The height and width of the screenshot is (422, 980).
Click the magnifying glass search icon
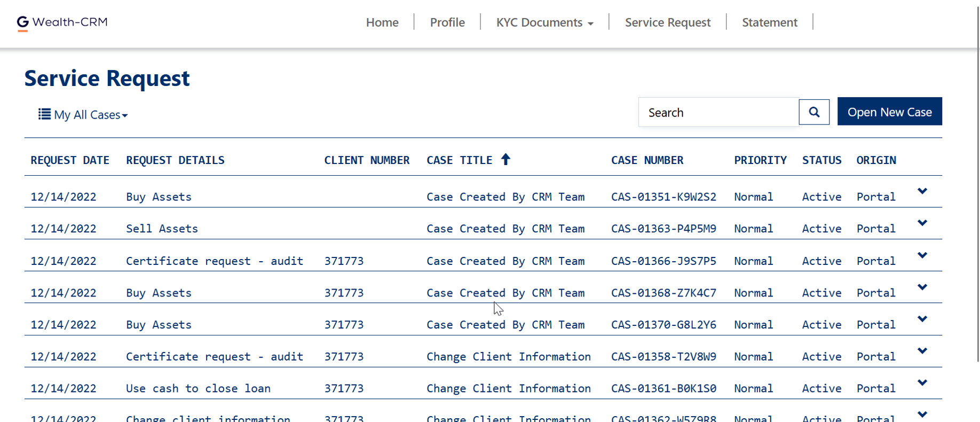[814, 112]
